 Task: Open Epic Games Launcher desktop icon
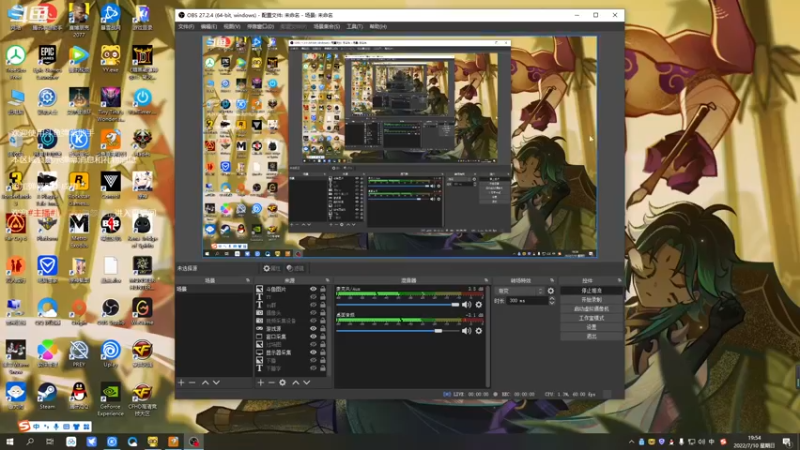[47, 62]
